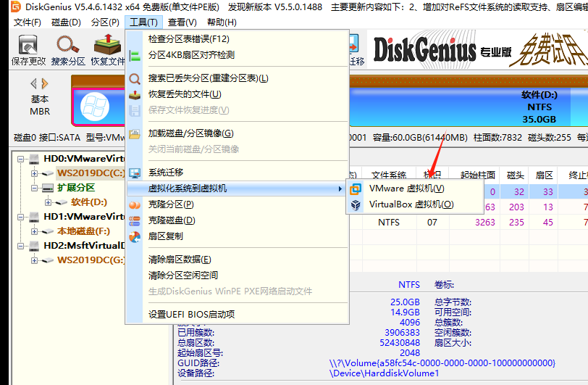This screenshot has height=385, width=588.
Task: Choose 系统迁移 menu entry
Action: click(x=238, y=173)
